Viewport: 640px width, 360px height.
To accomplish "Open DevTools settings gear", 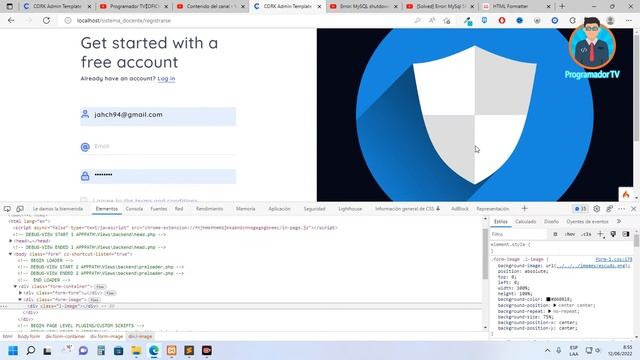I will click(596, 209).
